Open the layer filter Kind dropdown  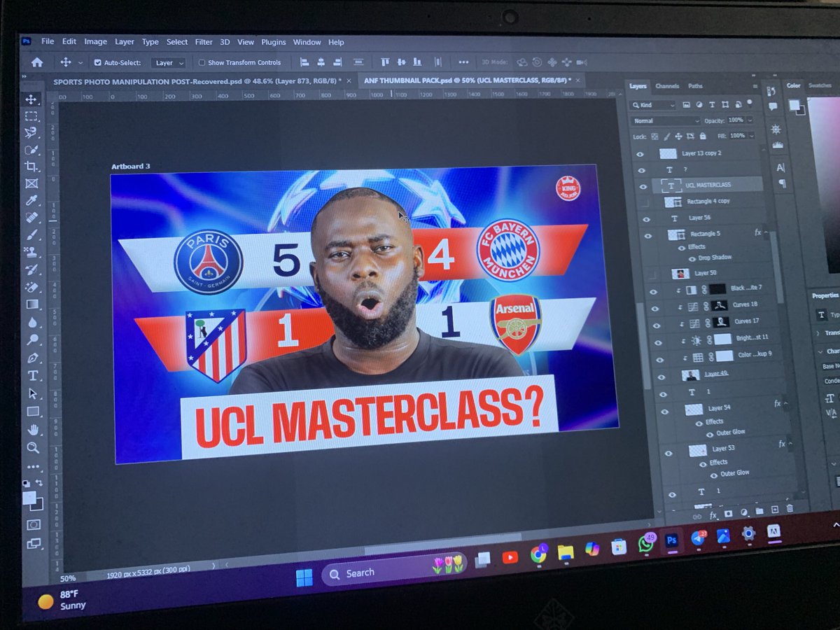point(654,105)
